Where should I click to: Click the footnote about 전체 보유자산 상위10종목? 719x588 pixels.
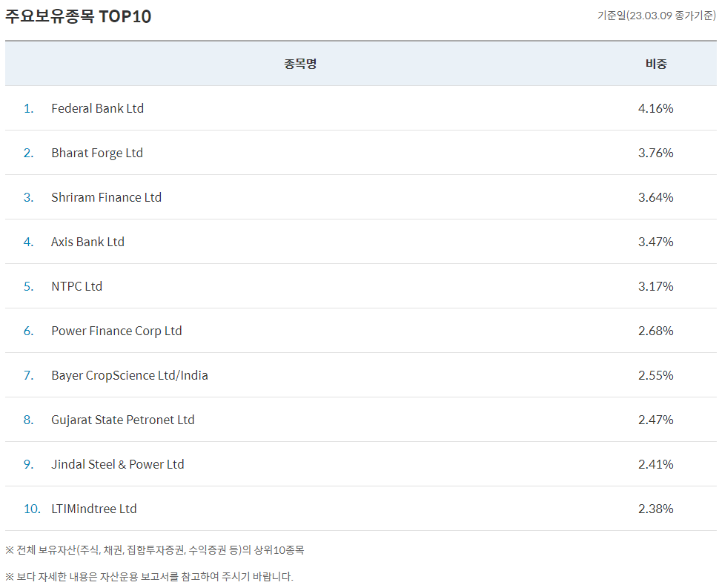coord(154,550)
